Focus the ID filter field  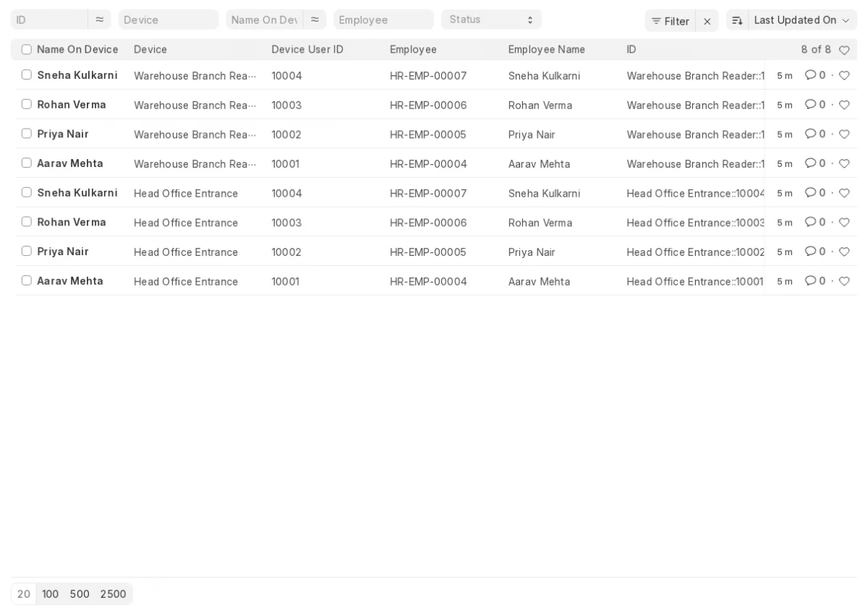pyautogui.click(x=49, y=20)
